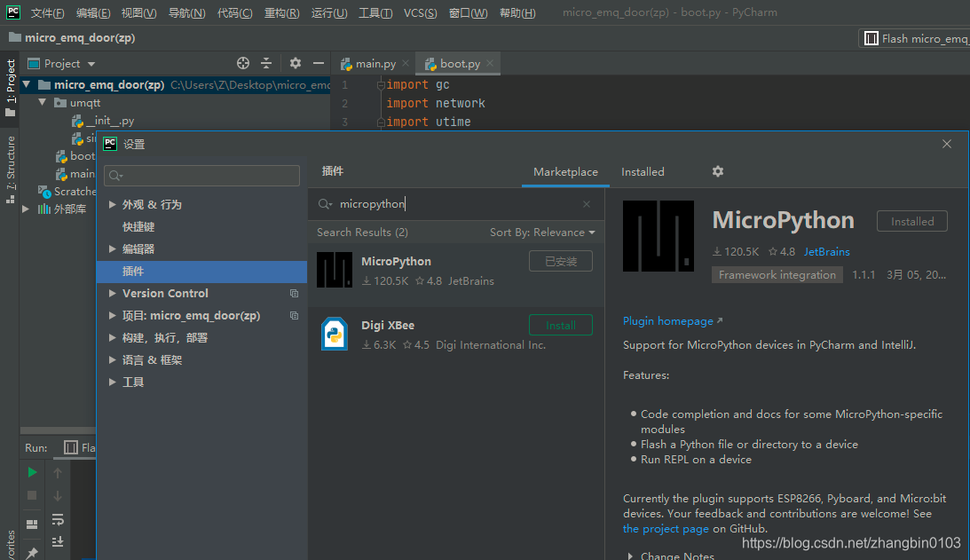Open the 编辑(E) menu
The height and width of the screenshot is (560, 970).
point(93,13)
